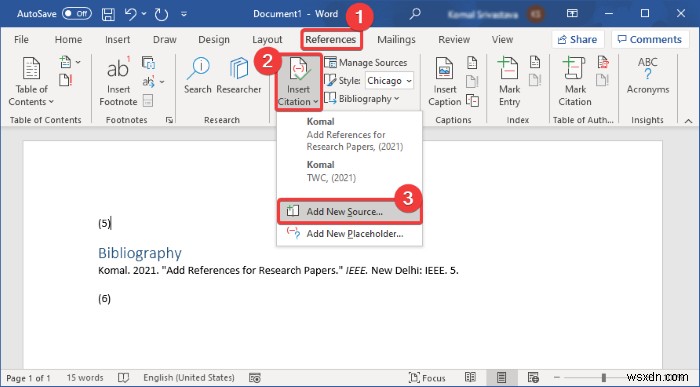Collapse the ribbon with the chevron
The width and height of the screenshot is (700, 387).
tap(688, 121)
